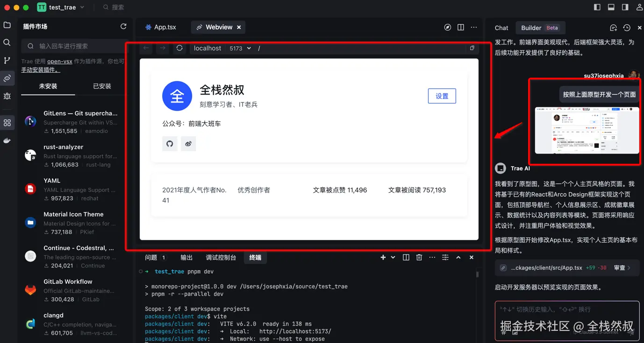
Task: Switch to the App.tsx editor tab
Action: click(x=161, y=27)
